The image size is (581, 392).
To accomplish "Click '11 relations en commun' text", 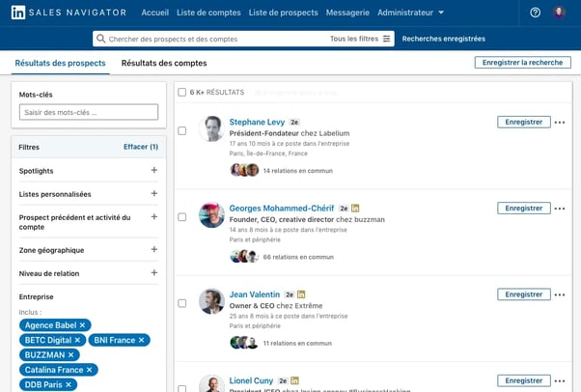I will [x=297, y=343].
